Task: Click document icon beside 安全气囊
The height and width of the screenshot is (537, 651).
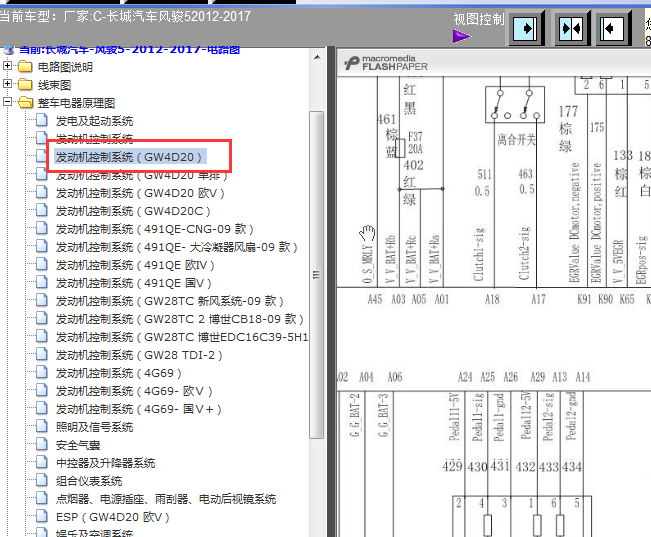Action: click(42, 444)
